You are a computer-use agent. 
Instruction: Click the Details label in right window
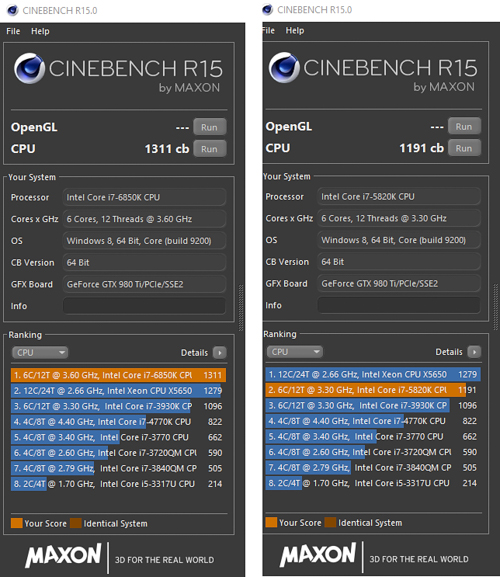pyautogui.click(x=449, y=352)
